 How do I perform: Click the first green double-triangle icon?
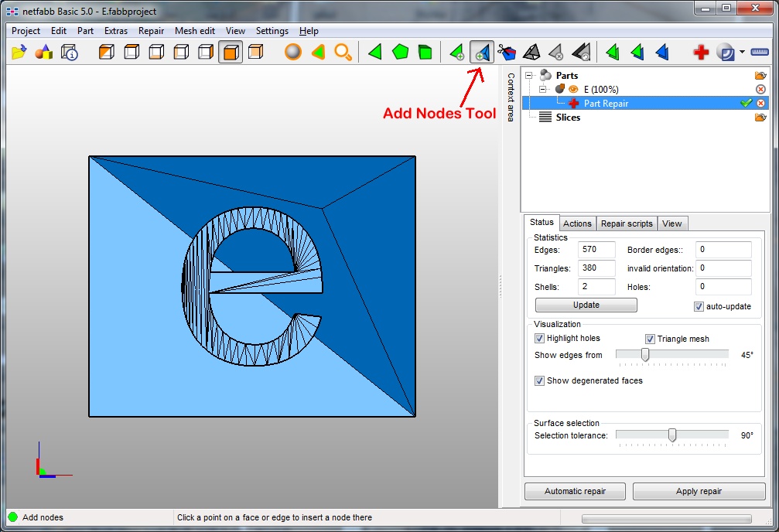point(613,52)
